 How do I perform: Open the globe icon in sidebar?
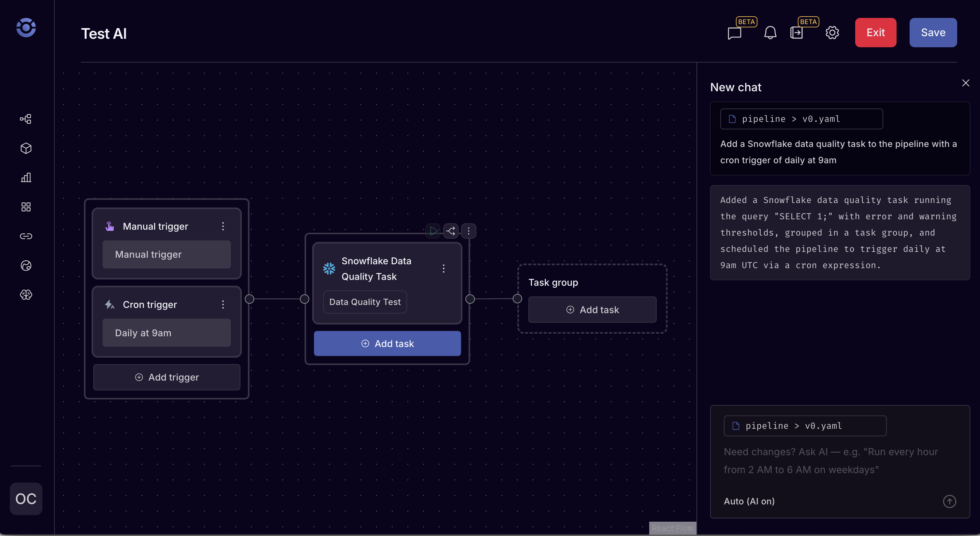(26, 266)
